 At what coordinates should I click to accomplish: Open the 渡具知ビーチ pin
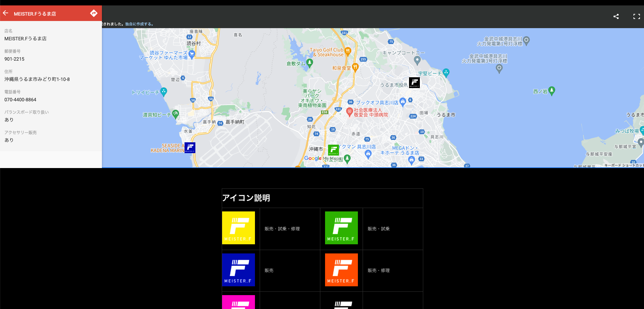click(x=175, y=114)
